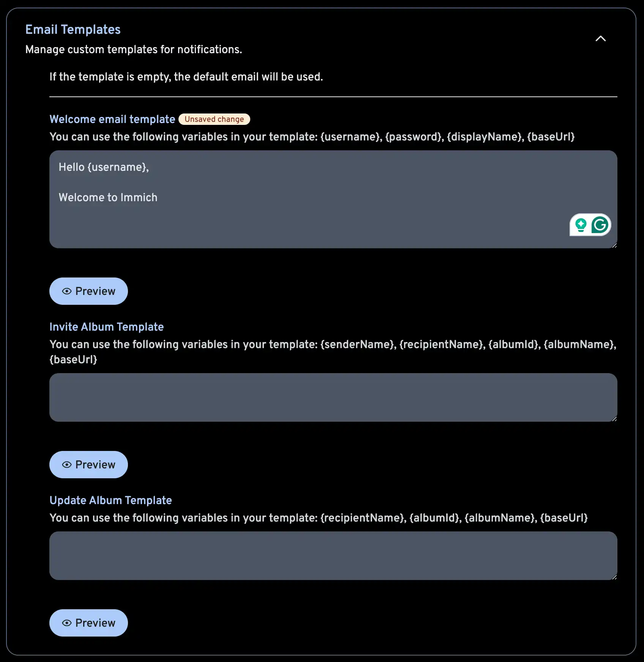Click inside the welcome email template text area
The image size is (644, 662).
point(266,197)
